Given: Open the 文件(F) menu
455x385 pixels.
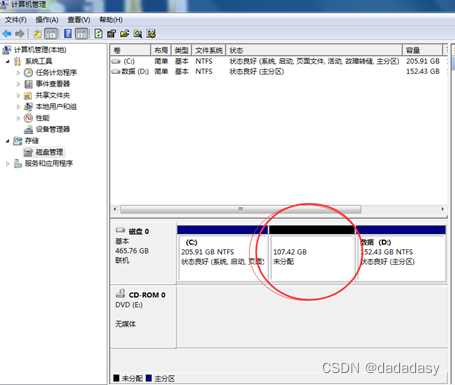Looking at the screenshot, I should (16, 20).
